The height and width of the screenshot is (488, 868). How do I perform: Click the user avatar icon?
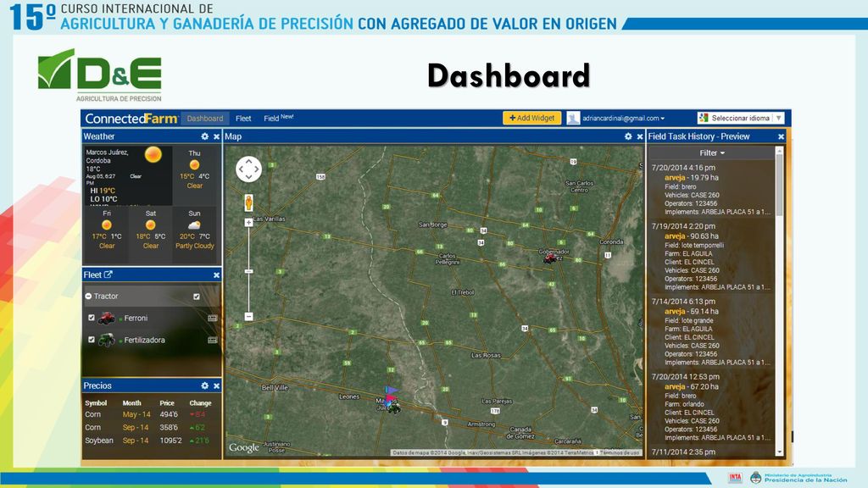(573, 118)
